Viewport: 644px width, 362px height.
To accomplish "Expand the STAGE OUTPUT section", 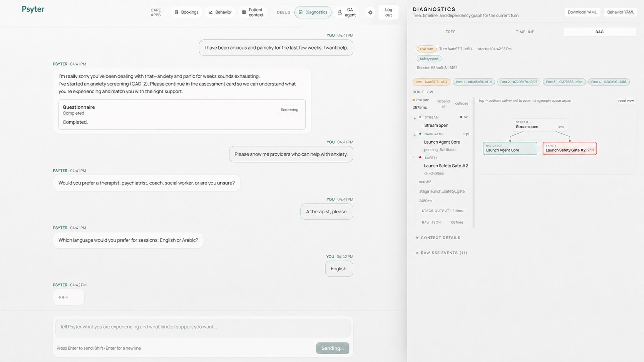I will pos(442,211).
